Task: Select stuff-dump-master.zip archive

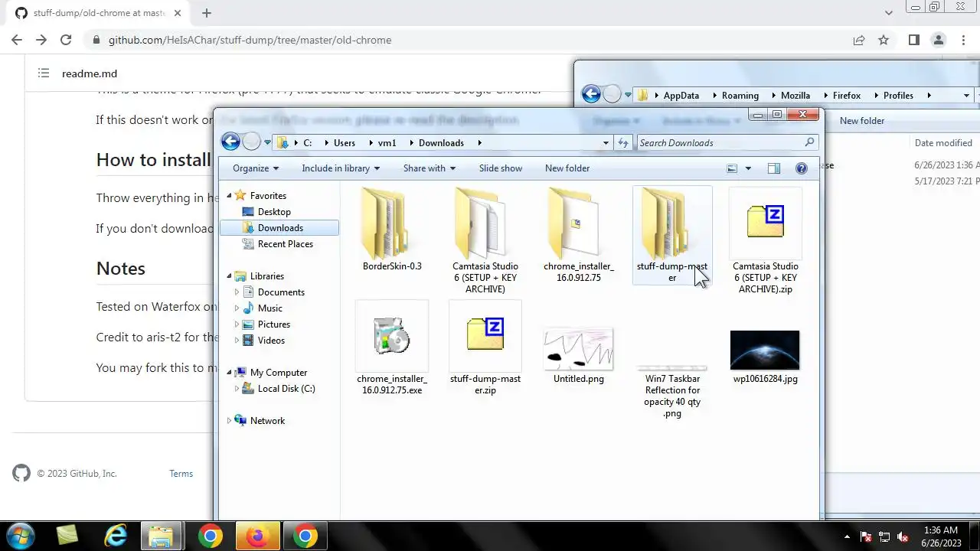Action: click(x=485, y=348)
